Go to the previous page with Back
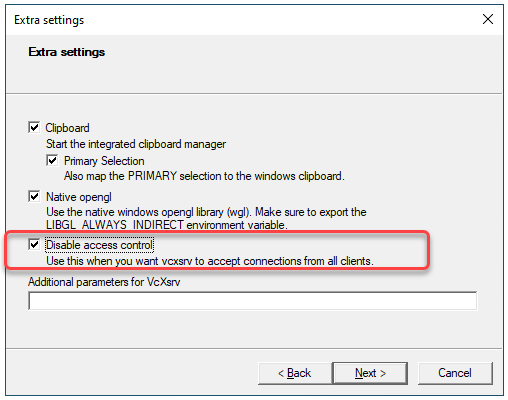This screenshot has width=508, height=400. [295, 373]
